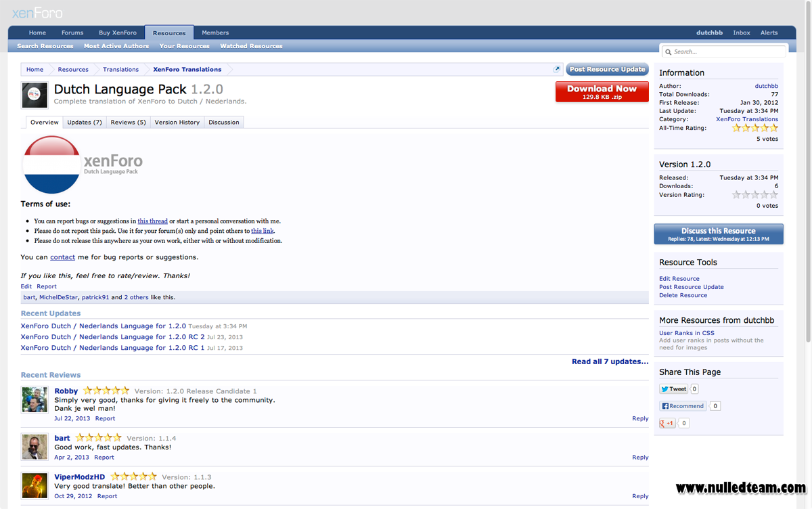
Task: Reply to bart's review
Action: tap(640, 458)
